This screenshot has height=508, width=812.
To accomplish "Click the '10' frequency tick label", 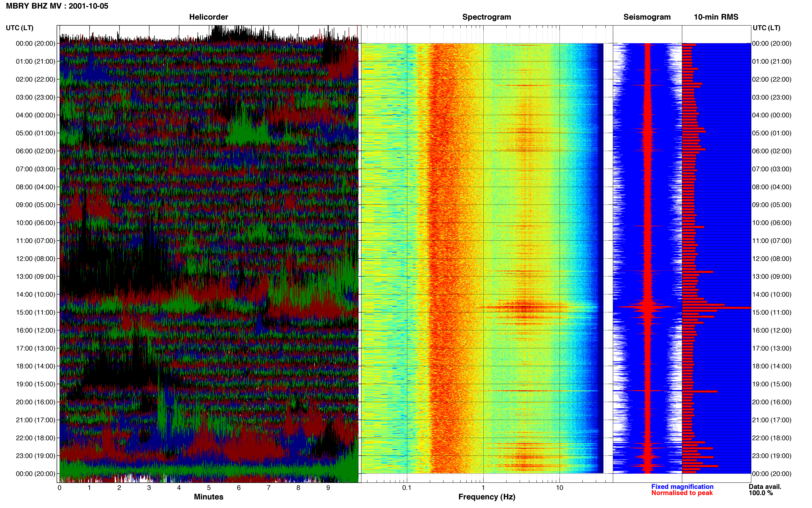I will click(559, 487).
